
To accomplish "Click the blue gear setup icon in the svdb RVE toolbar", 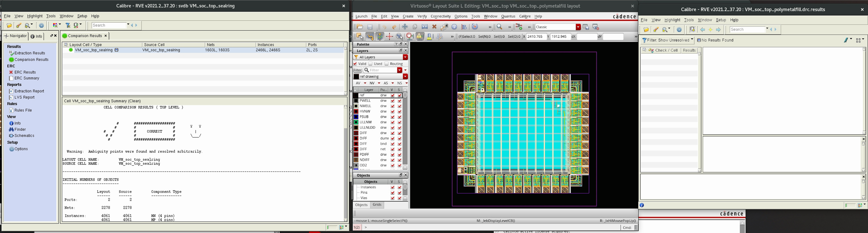I will click(41, 26).
